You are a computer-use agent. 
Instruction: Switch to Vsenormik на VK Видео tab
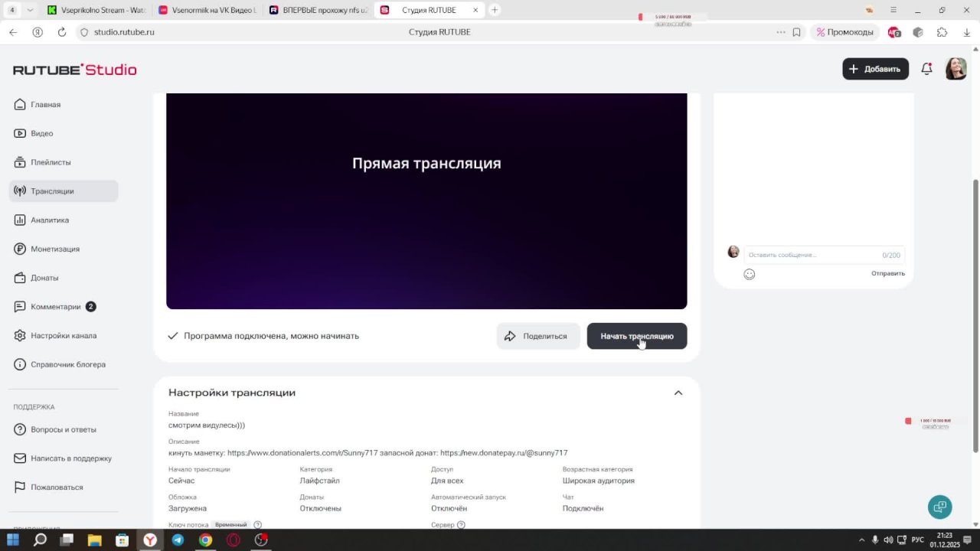click(207, 10)
